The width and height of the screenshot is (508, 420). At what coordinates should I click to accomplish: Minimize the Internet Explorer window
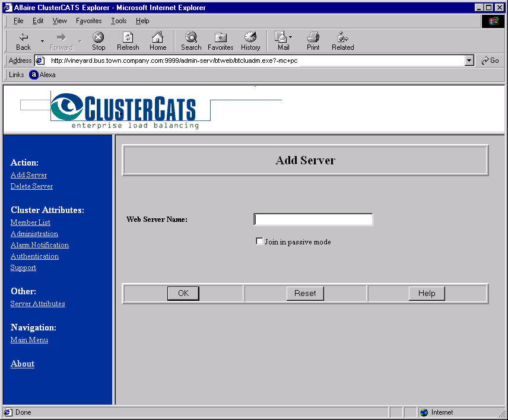pos(479,8)
